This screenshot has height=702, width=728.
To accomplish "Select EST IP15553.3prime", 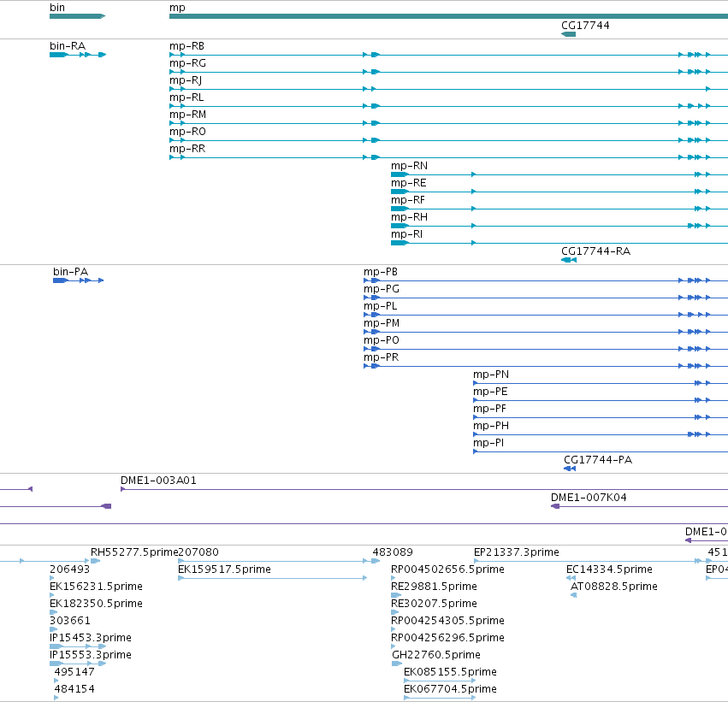I will tap(91, 655).
